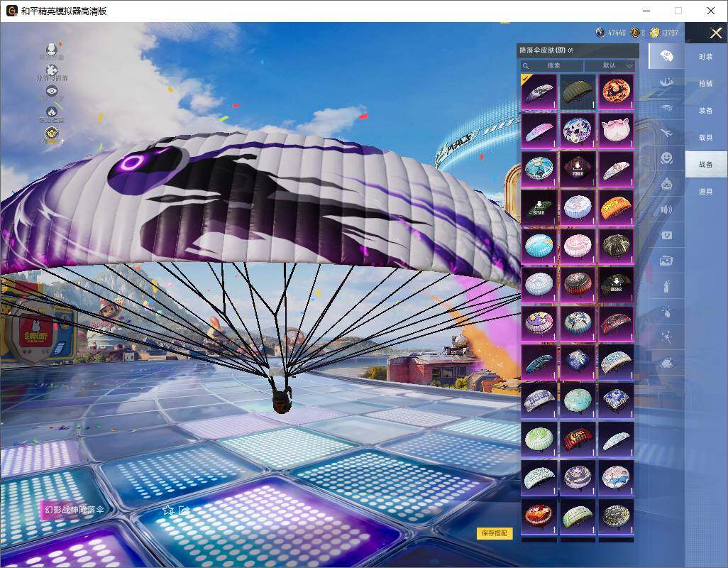This screenshot has width=728, height=568.
Task: Open the robot head category icon
Action: click(666, 184)
